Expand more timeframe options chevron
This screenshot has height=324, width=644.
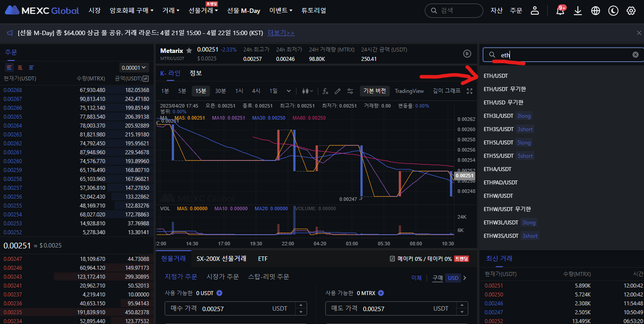point(289,91)
